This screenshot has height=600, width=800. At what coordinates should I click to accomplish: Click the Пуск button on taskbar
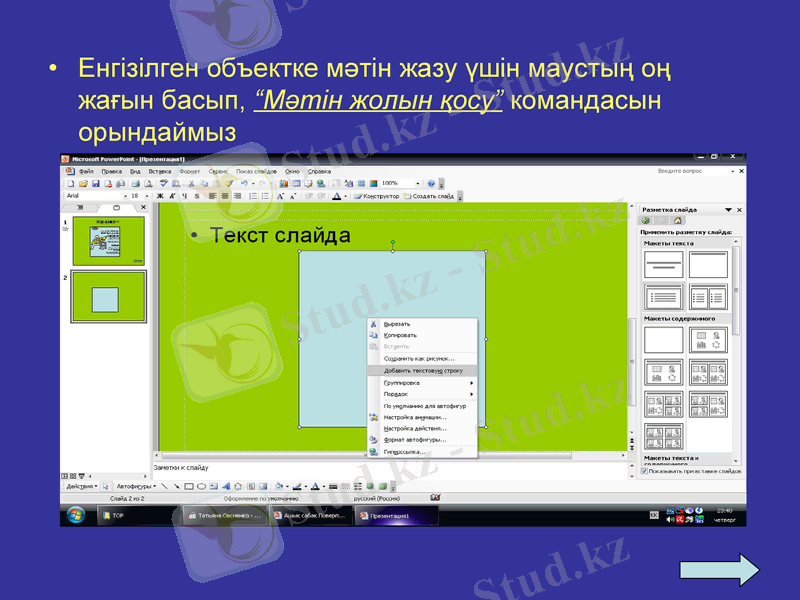click(75, 513)
